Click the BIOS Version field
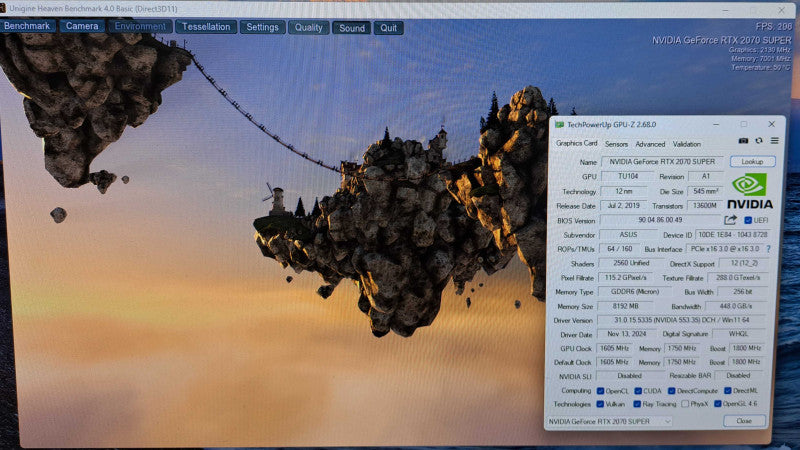Viewport: 800px width, 450px height. [x=660, y=220]
